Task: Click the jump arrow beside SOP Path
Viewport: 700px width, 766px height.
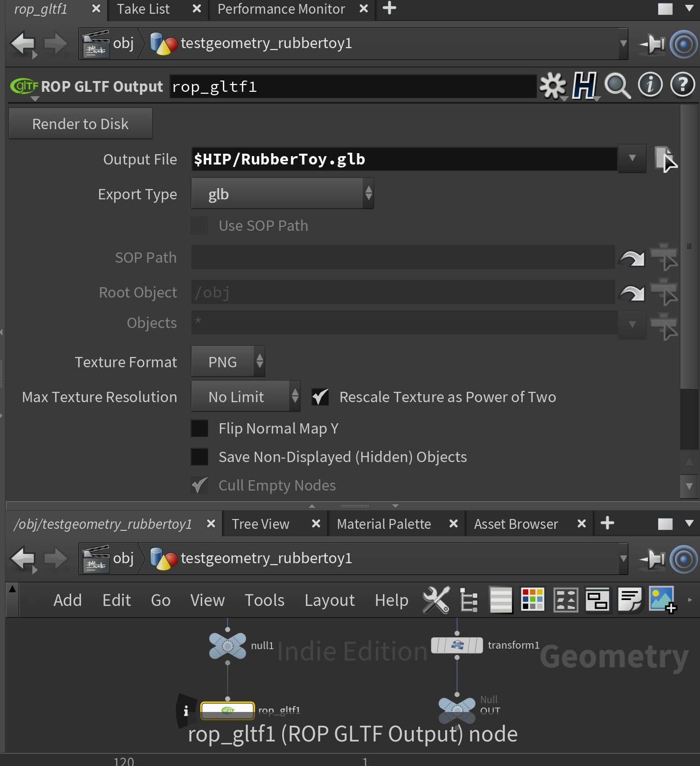Action: tap(632, 258)
